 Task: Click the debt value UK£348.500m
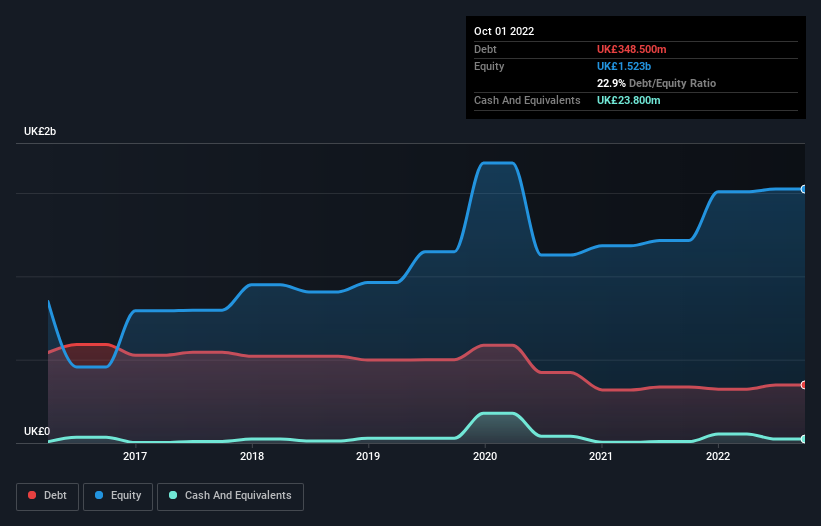tap(631, 49)
